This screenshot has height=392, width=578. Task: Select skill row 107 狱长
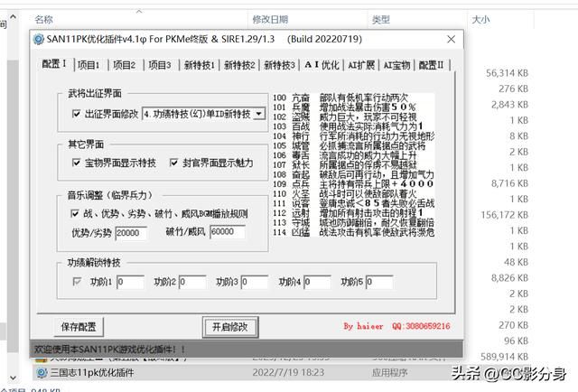click(353, 165)
